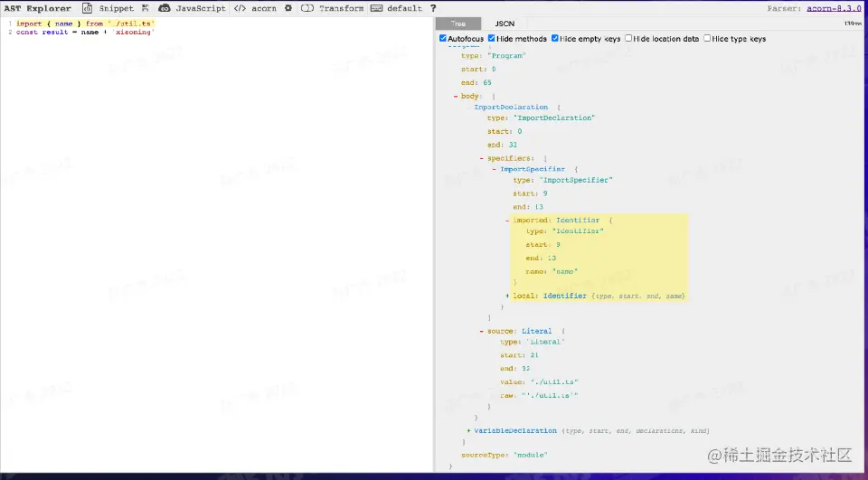Toggle the Transform switch icon

307,8
